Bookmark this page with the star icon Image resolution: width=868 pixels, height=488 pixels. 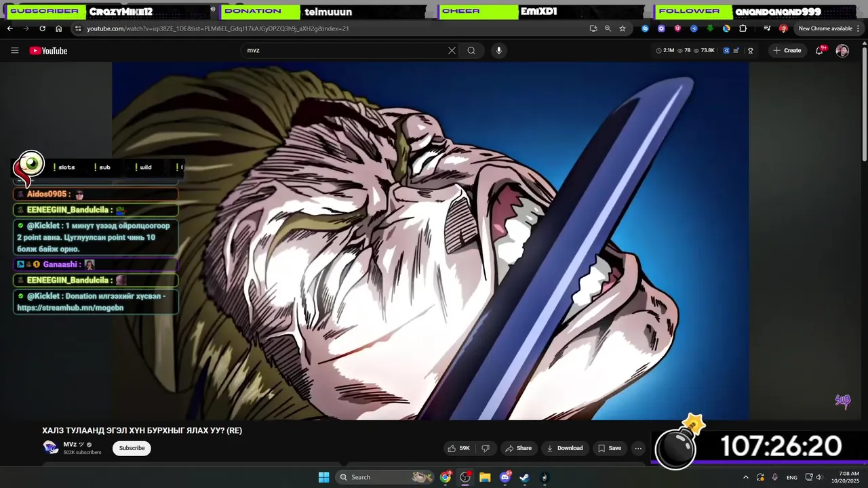click(x=623, y=28)
